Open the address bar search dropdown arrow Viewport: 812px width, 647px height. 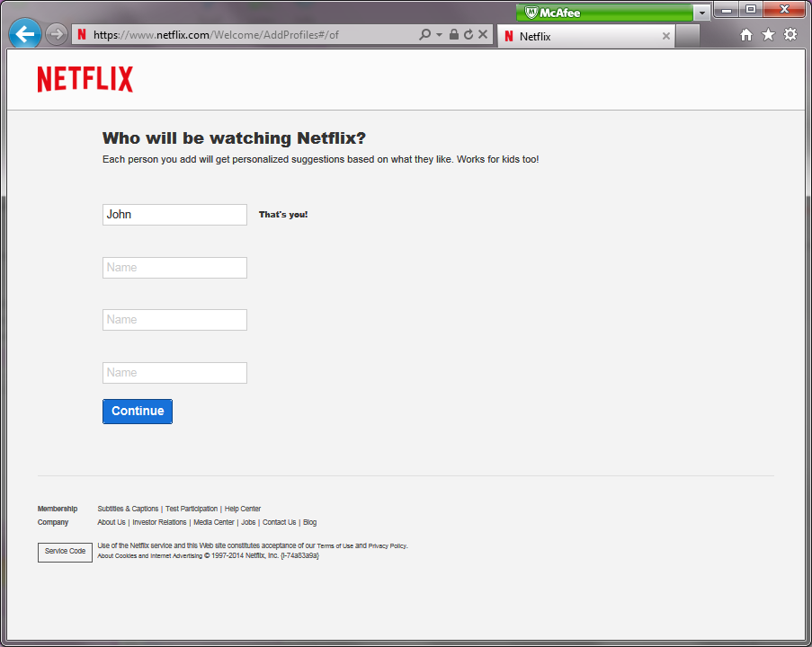point(439,35)
